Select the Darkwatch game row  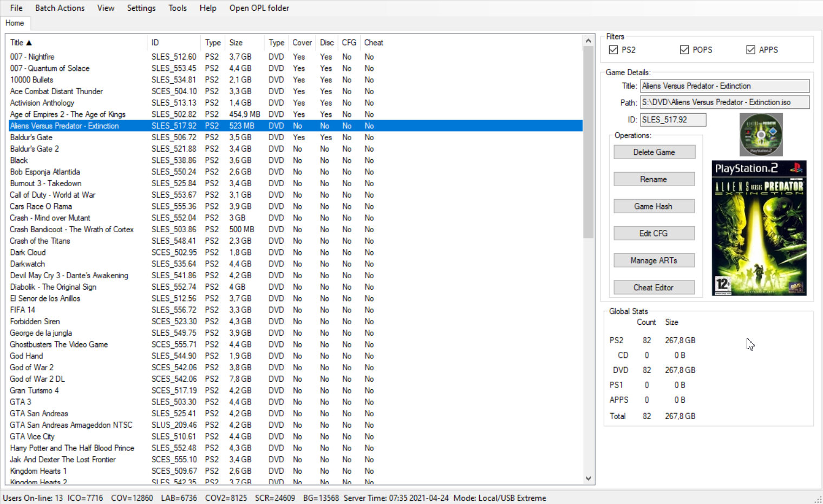pyautogui.click(x=295, y=264)
